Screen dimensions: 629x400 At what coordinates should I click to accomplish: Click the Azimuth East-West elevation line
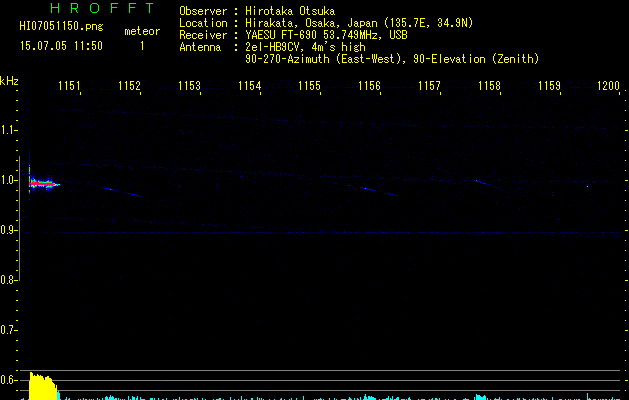(392, 59)
